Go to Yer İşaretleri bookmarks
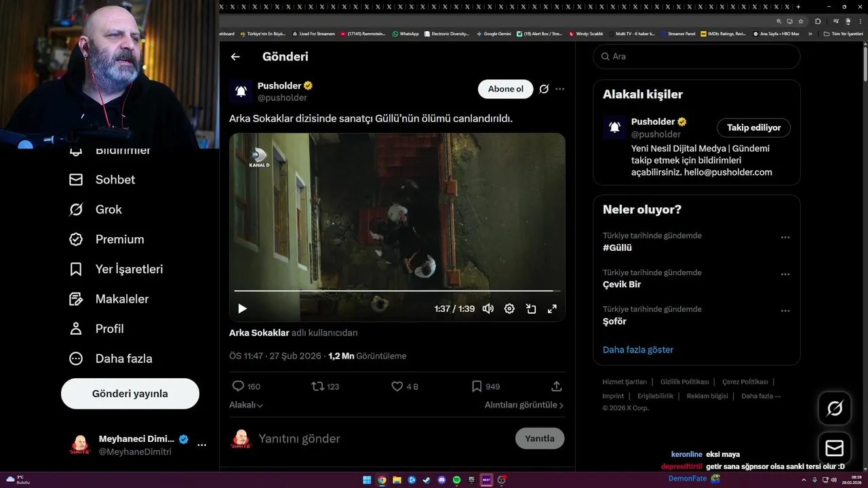 (x=116, y=269)
